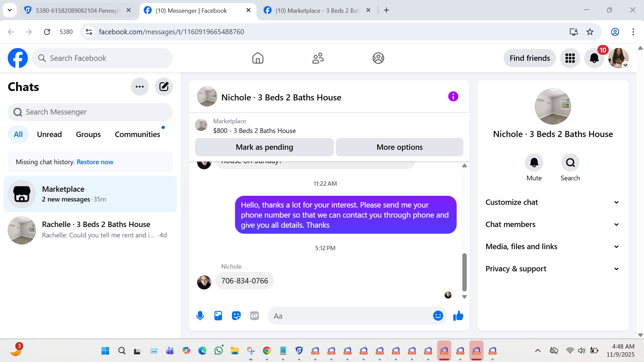Open Windows Start menu
Viewport: 644px width, 362px height.
point(105,351)
